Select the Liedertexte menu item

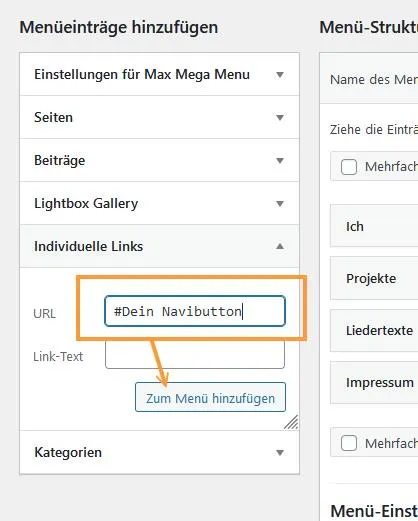374,330
